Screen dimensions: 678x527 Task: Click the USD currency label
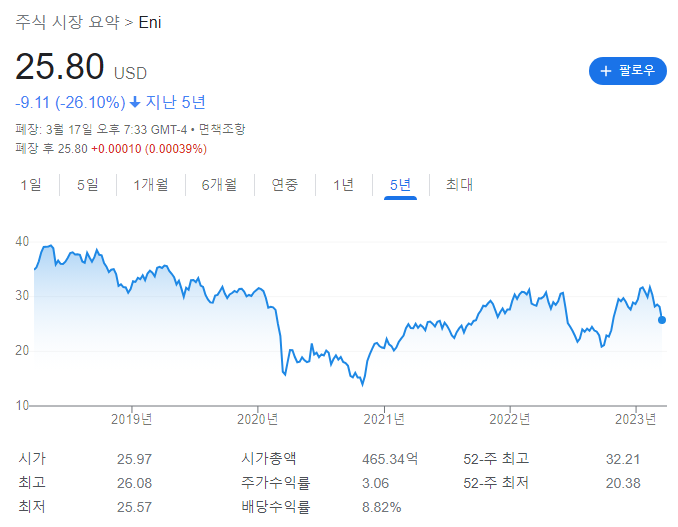tap(130, 73)
